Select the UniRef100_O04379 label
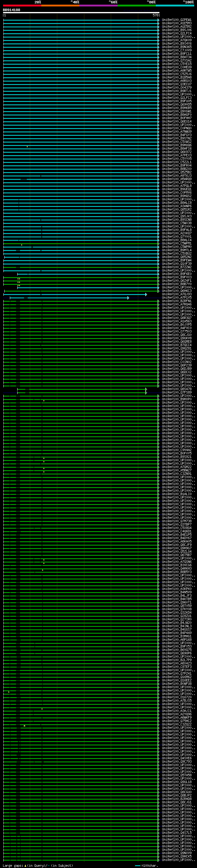Screen dimensions: 197x868 coord(176,88)
